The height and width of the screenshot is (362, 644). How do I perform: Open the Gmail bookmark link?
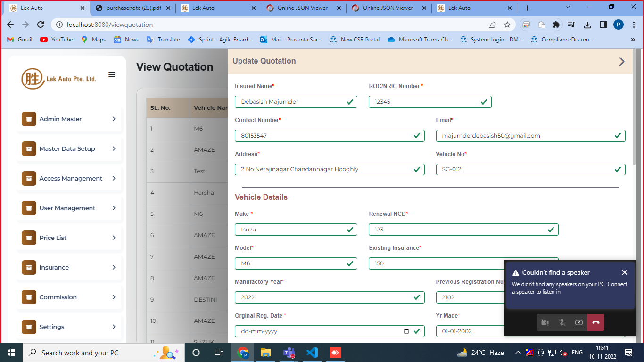click(20, 40)
